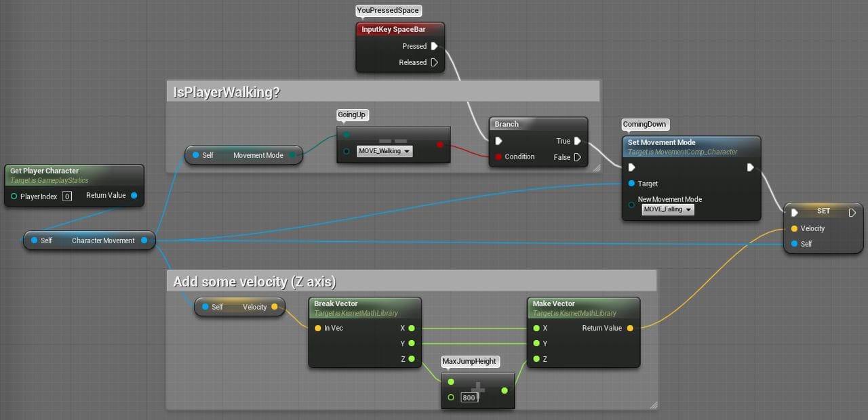868x420 pixels.
Task: Click the True output pin on Branch
Action: pos(577,141)
